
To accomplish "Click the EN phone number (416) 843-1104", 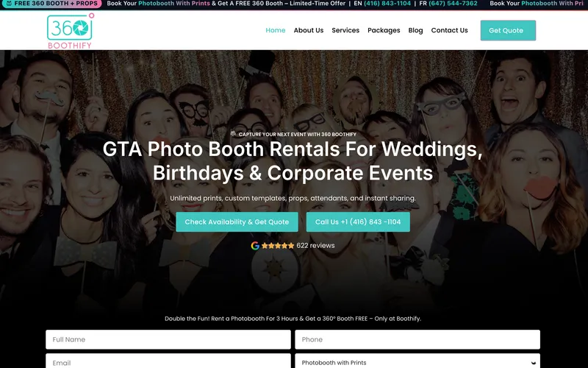I will coord(387,4).
